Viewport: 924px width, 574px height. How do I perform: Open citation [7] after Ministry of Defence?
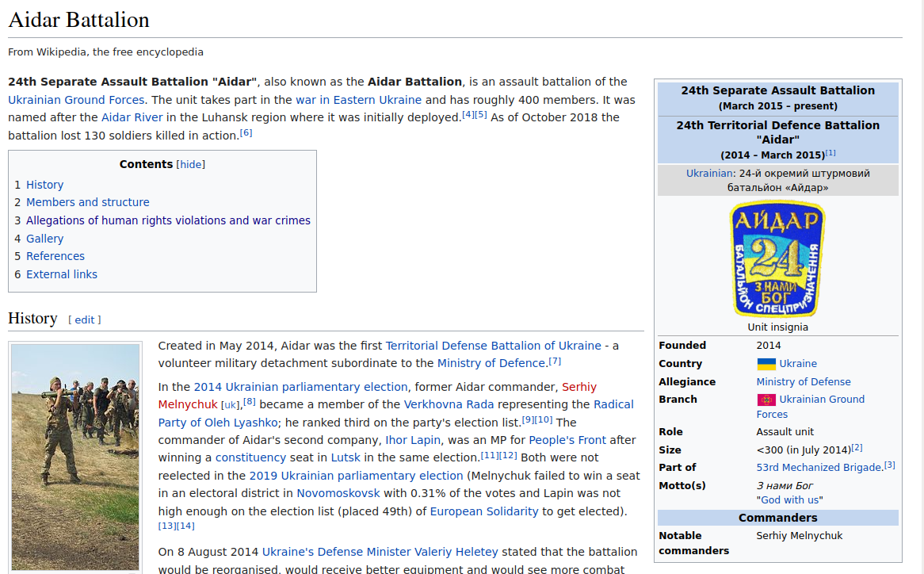pyautogui.click(x=555, y=361)
